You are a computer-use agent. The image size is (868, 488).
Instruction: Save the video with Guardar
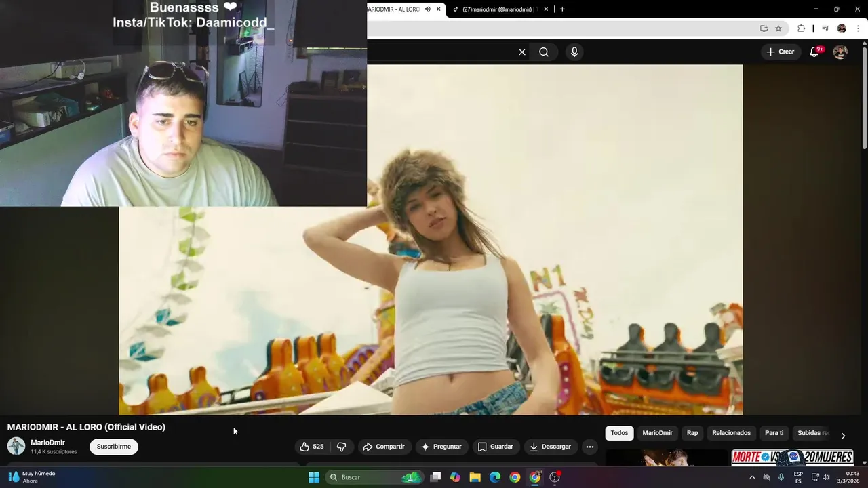click(x=495, y=447)
